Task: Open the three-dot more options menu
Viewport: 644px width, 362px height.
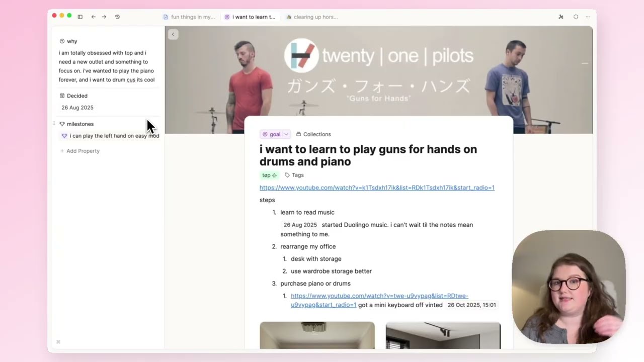Action: [x=588, y=17]
